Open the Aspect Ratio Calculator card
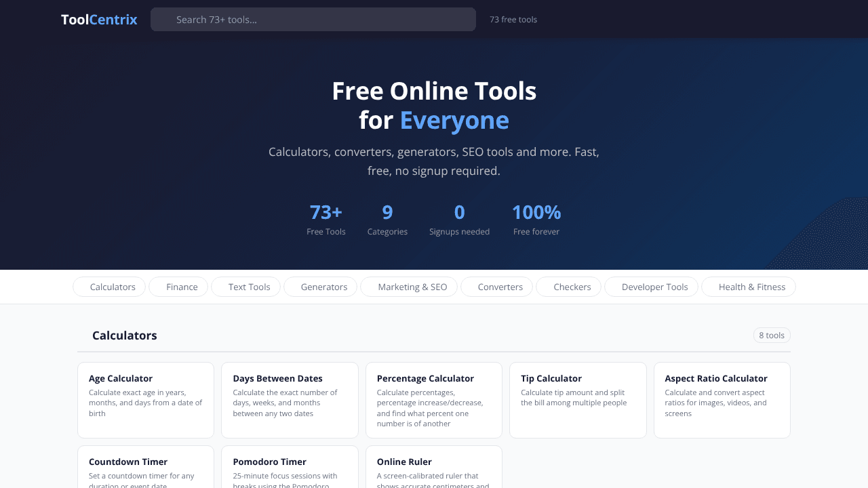Screen dimensions: 868x488 722,400
